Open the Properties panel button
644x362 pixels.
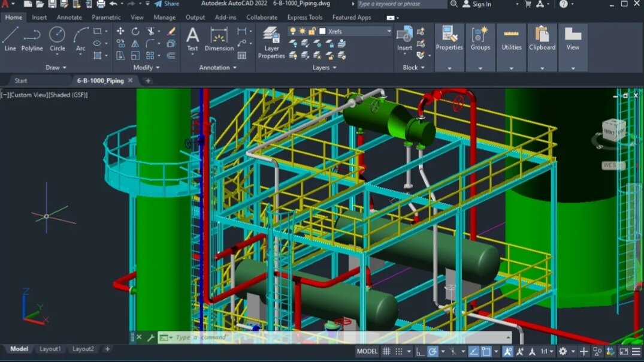(x=449, y=47)
